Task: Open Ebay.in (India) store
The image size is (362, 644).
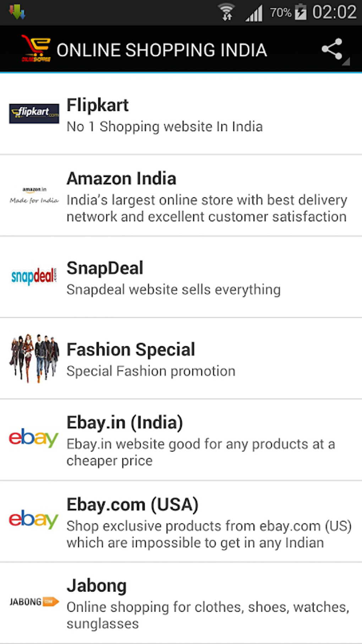Action: click(x=125, y=423)
